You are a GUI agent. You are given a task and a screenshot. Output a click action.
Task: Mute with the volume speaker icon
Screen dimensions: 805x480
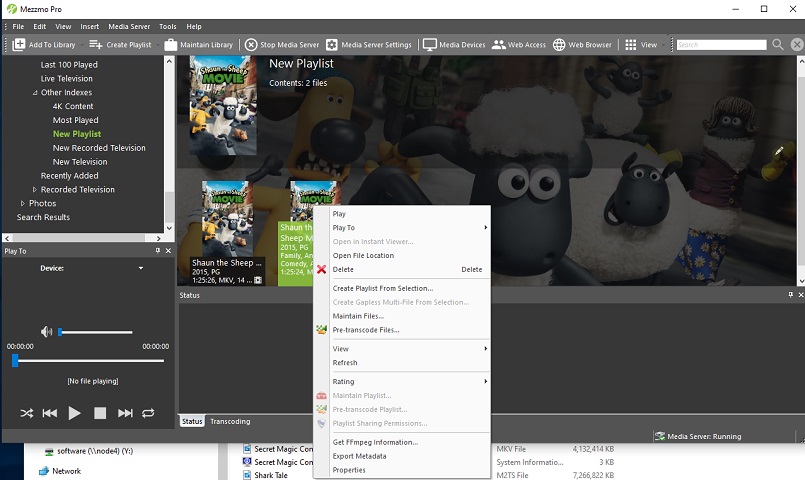tap(47, 332)
